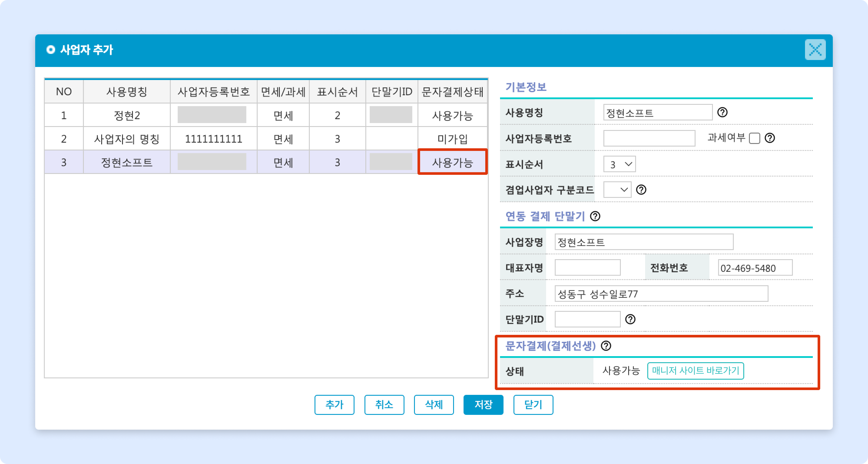Expand the 겸업사업자 구분코드 dropdown
The image size is (868, 464).
617,190
